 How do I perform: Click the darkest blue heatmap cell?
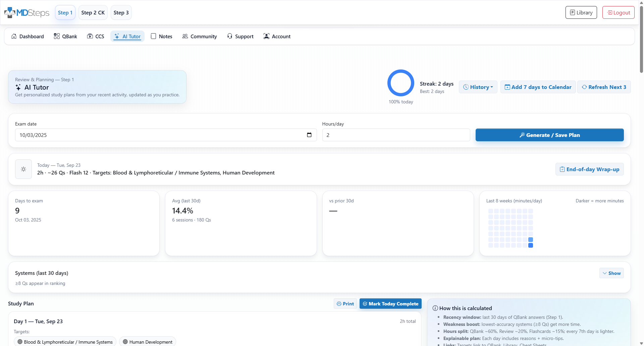[x=531, y=245]
